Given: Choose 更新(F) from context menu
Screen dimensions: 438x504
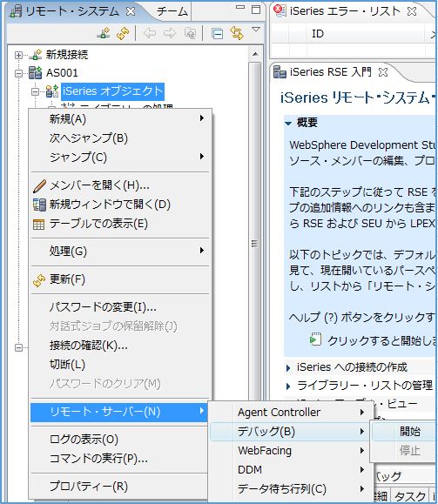Looking at the screenshot, I should tap(120, 279).
